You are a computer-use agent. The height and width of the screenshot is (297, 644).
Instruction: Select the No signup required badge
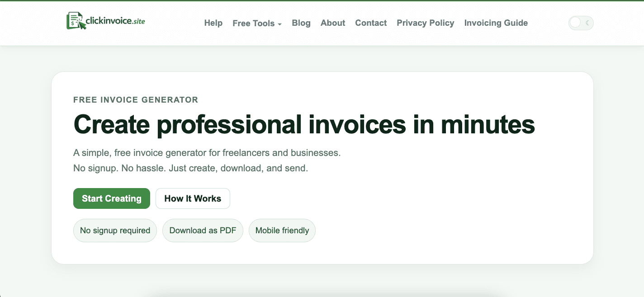click(115, 231)
